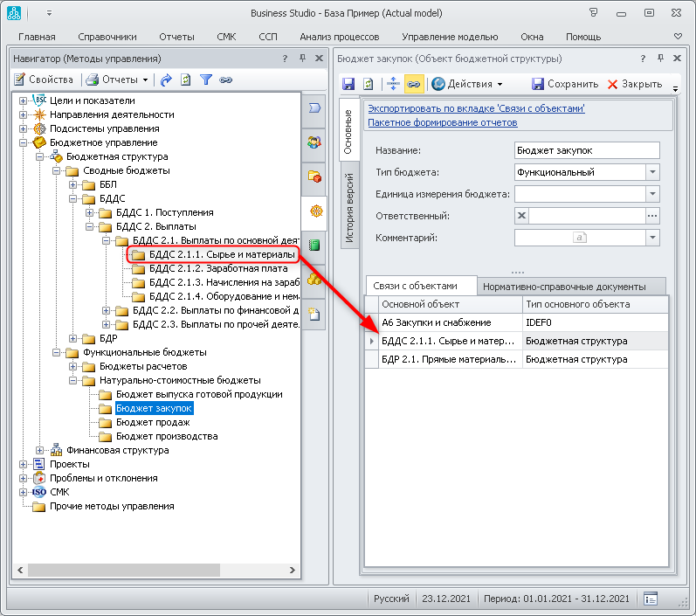Open the Тип бюджета dropdown
This screenshot has height=616, width=696.
point(653,172)
